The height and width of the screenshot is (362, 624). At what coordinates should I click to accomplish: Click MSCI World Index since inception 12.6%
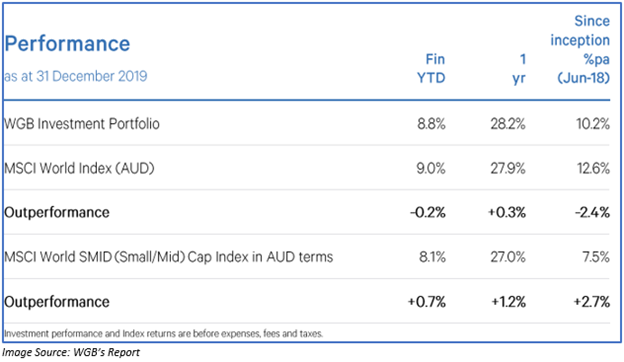tap(593, 169)
